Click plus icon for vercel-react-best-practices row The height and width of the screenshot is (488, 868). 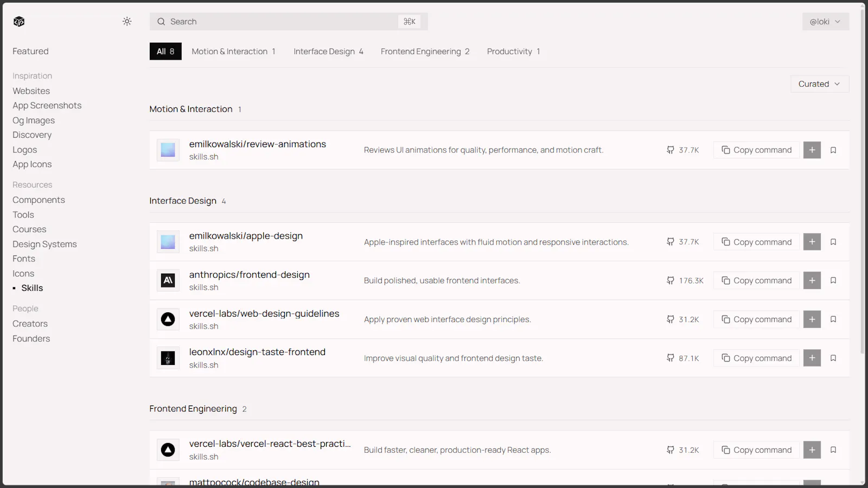point(812,450)
